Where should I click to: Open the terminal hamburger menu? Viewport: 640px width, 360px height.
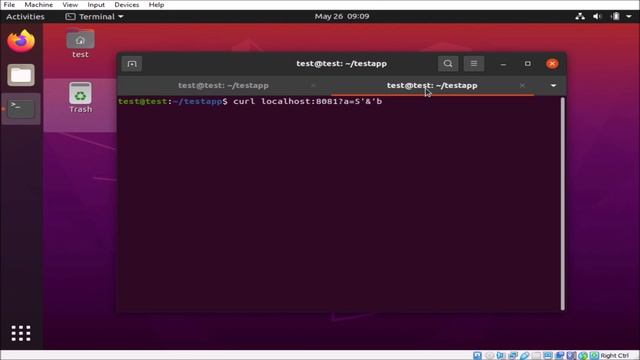473,64
